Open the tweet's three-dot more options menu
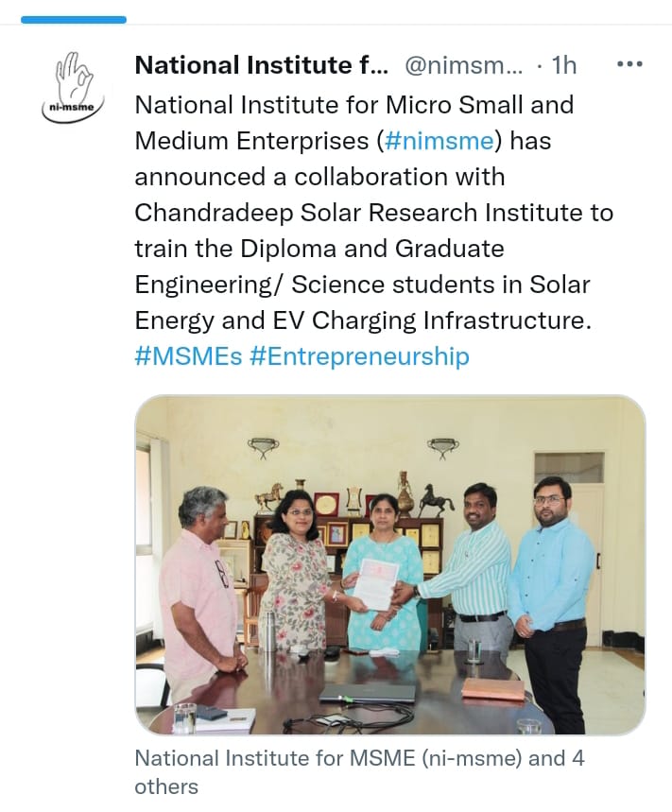672x812 pixels. click(x=630, y=64)
